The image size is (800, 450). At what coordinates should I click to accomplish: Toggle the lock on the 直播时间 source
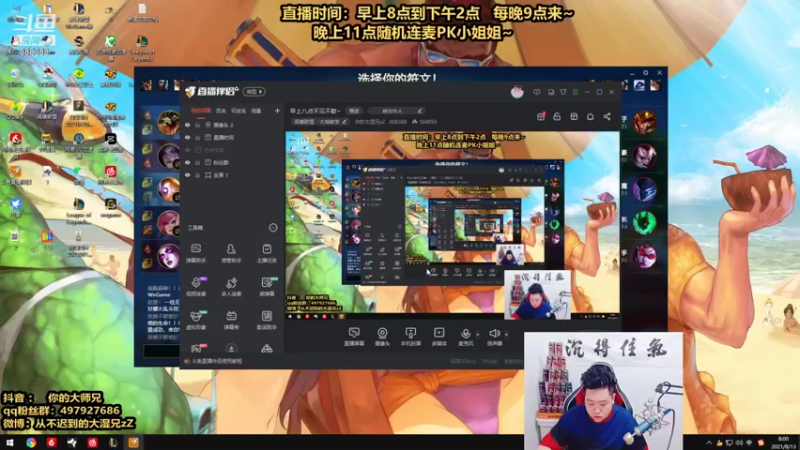coord(197,138)
